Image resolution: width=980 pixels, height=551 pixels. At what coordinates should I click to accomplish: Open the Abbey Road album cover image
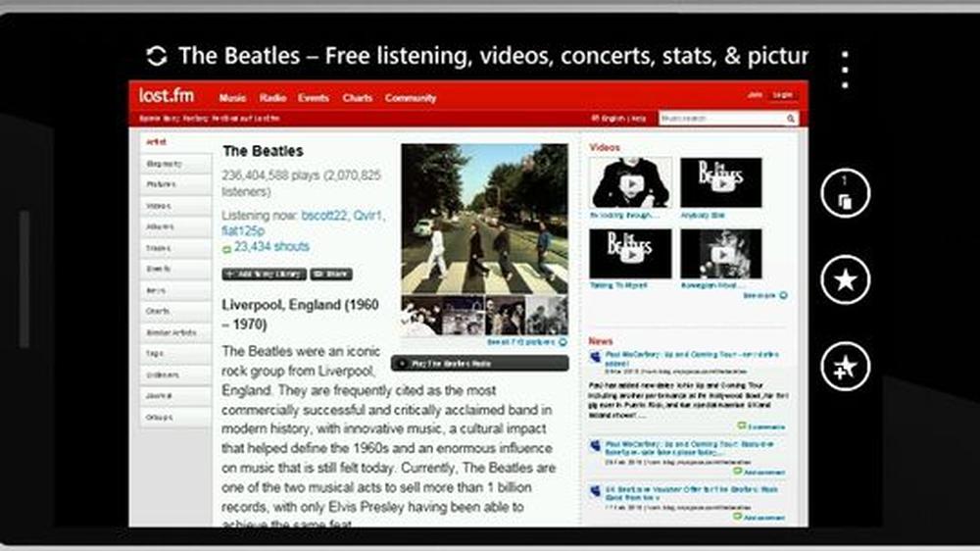pos(484,219)
